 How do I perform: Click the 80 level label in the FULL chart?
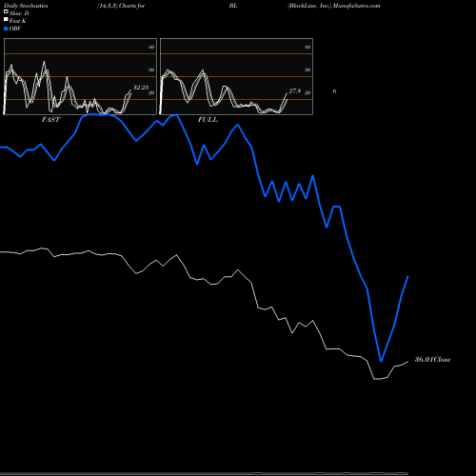pyautogui.click(x=307, y=47)
